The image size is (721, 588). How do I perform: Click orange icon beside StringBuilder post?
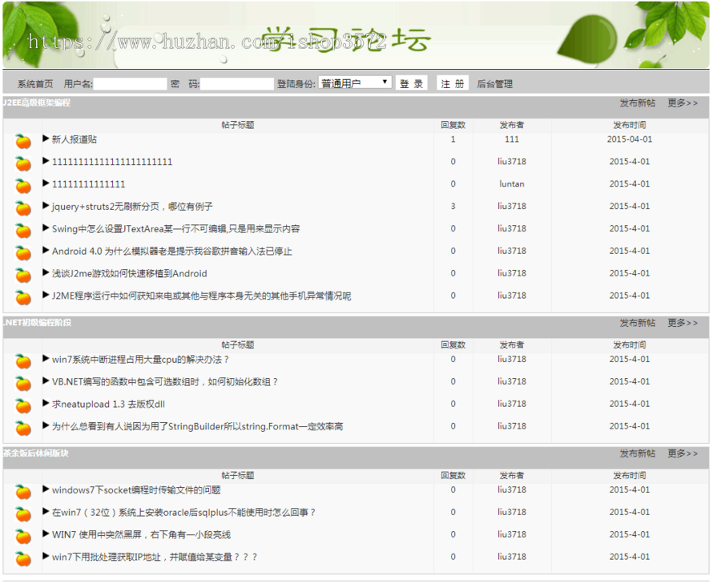pos(23,429)
